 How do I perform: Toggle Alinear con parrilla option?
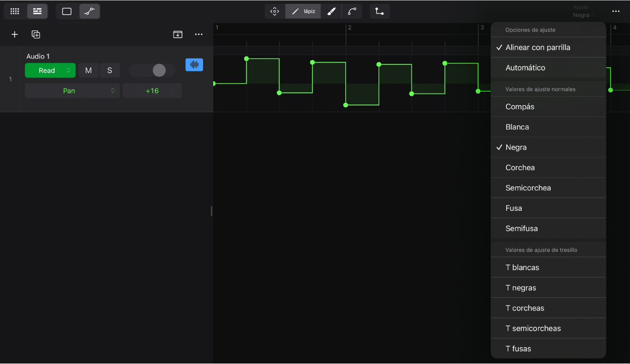point(548,47)
